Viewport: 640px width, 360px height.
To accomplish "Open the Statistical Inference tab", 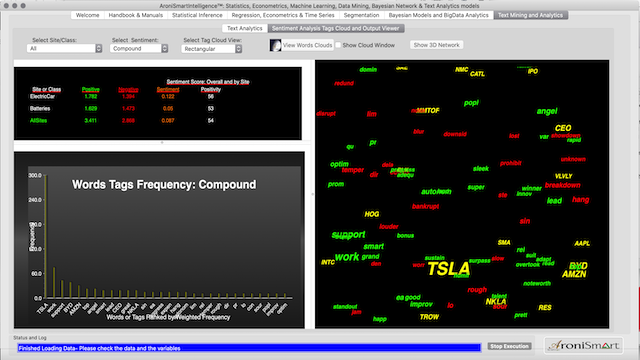I will 197,15.
